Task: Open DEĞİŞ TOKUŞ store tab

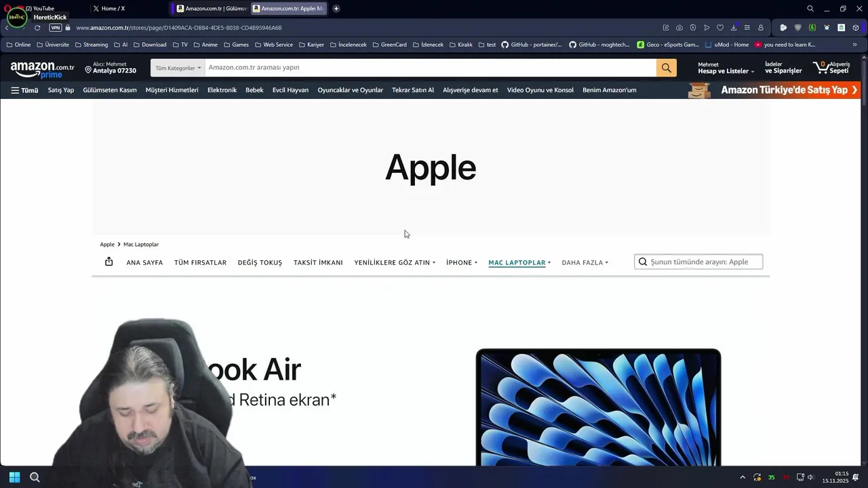Action: click(260, 262)
